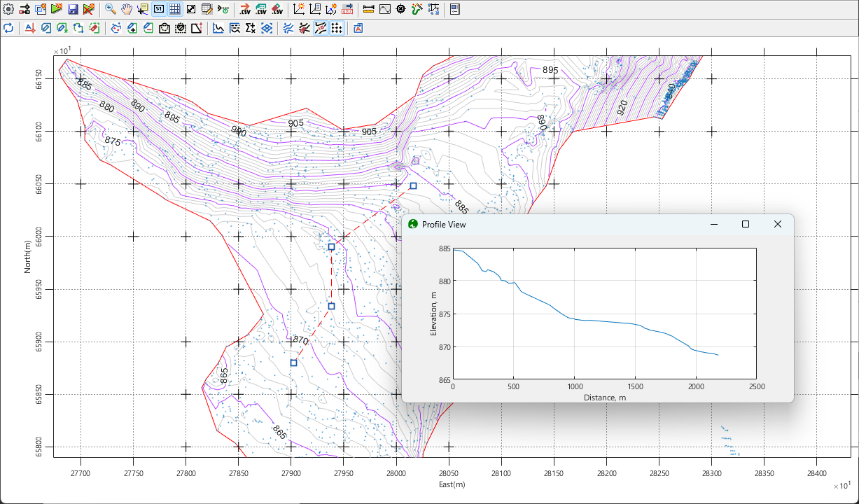Click the crosshair target icon
The height and width of the screenshot is (504, 859).
pyautogui.click(x=400, y=9)
